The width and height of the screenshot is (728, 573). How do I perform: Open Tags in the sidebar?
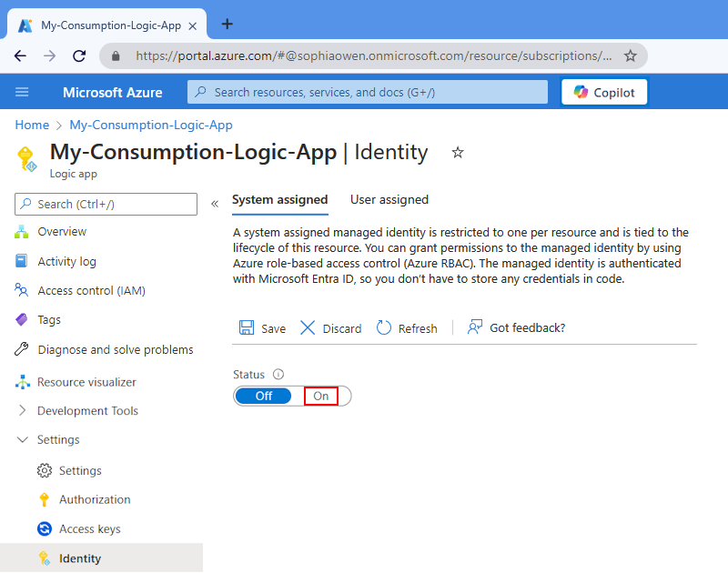[x=49, y=319]
